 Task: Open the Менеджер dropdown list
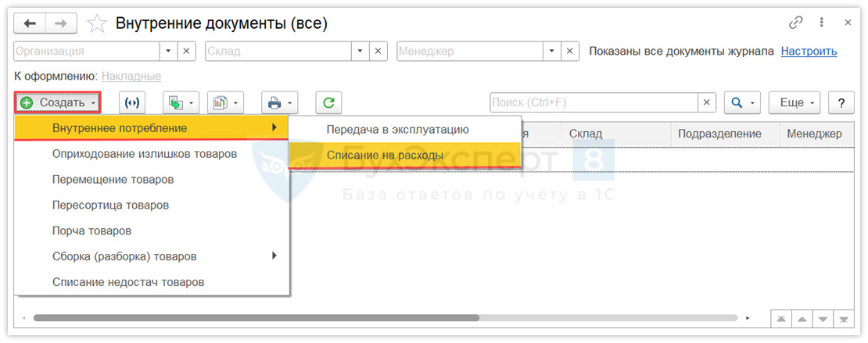pos(552,51)
